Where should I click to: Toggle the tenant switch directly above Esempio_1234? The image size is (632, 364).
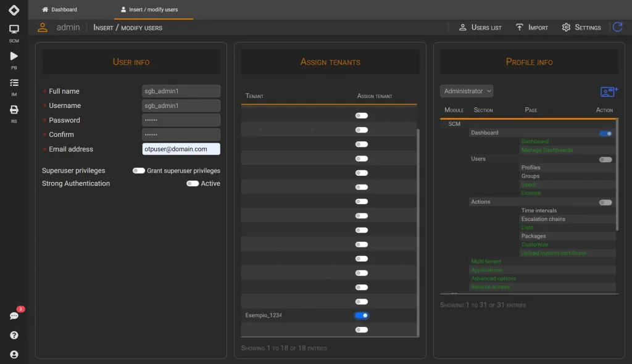(362, 302)
